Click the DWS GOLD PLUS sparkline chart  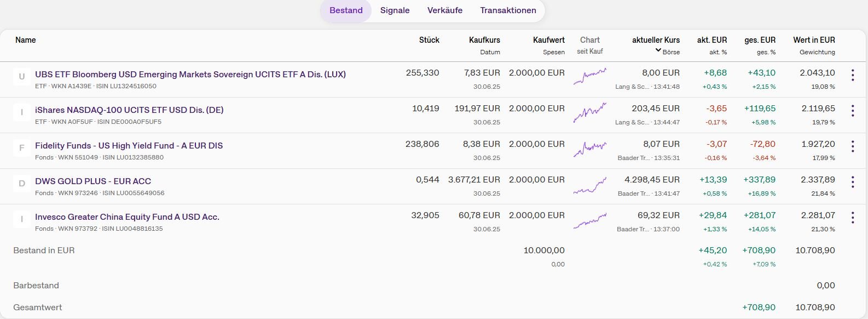tap(589, 185)
